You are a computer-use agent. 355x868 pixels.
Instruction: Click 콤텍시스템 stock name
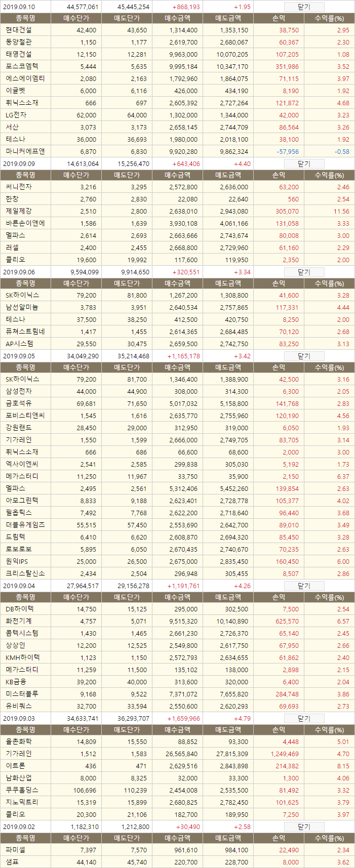pyautogui.click(x=22, y=633)
